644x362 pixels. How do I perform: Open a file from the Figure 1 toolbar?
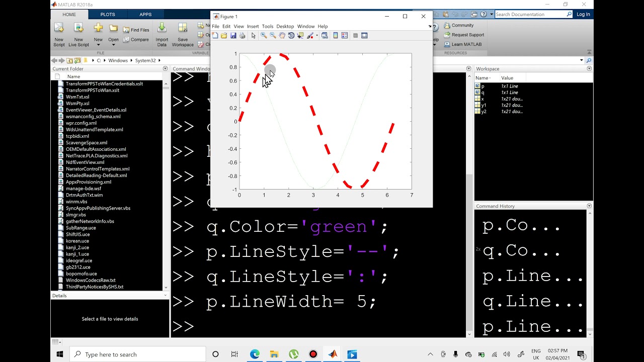tap(224, 36)
